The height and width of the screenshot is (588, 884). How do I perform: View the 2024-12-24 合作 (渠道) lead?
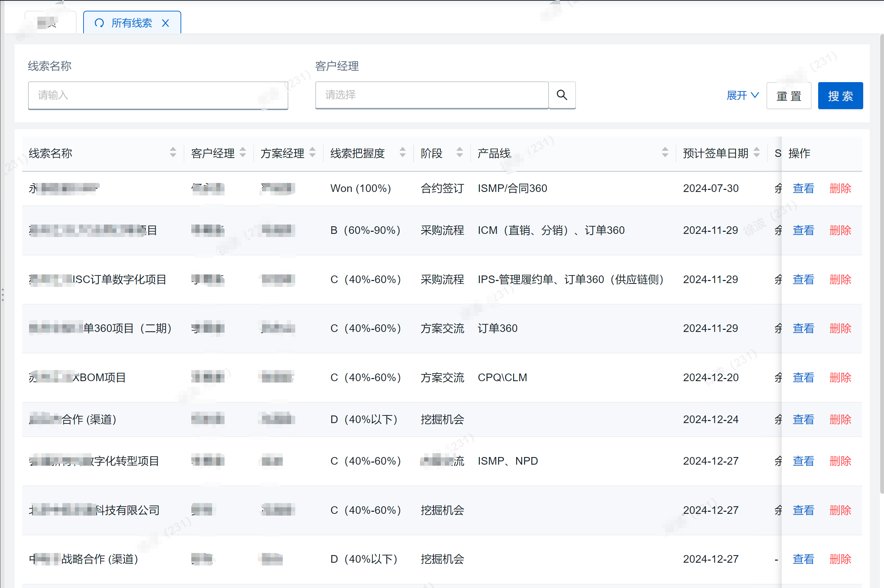pyautogui.click(x=803, y=419)
